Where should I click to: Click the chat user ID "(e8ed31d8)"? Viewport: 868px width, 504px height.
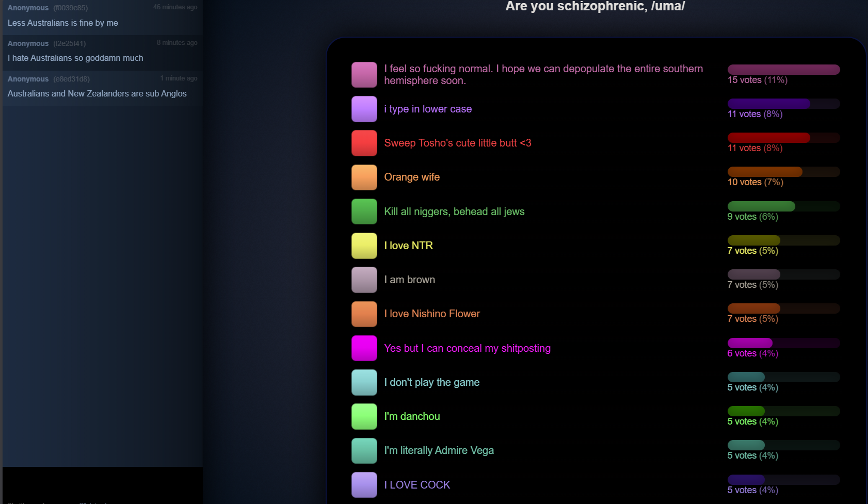point(72,79)
